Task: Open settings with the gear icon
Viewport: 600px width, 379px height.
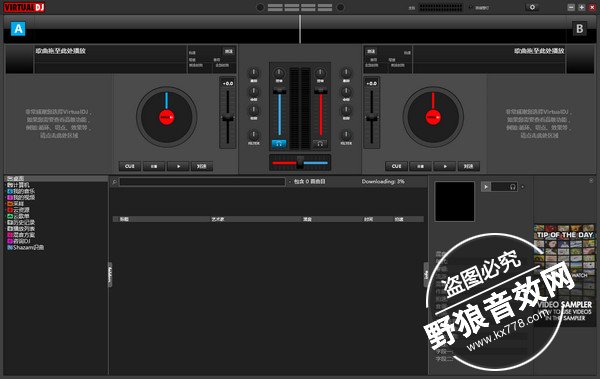Action: click(x=532, y=7)
